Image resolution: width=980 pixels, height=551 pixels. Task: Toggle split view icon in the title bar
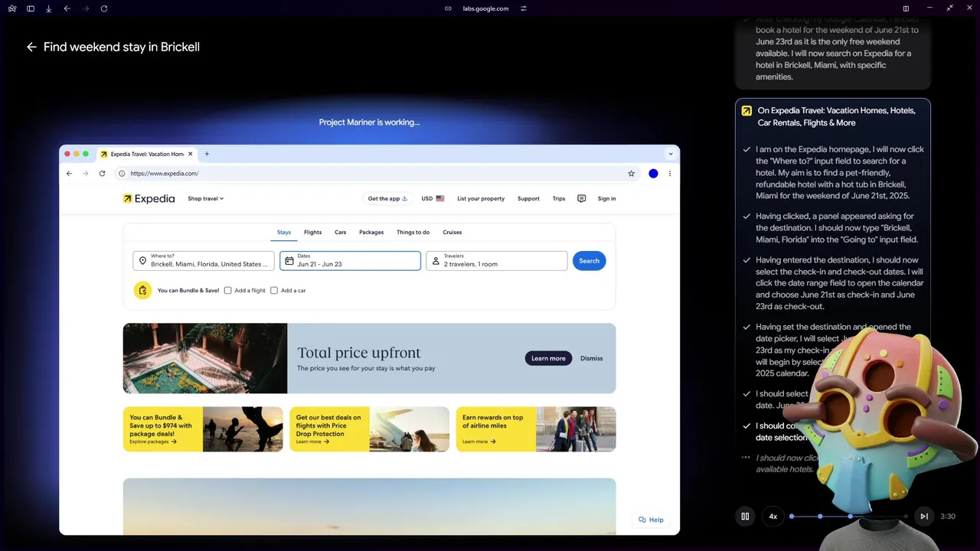tap(906, 8)
